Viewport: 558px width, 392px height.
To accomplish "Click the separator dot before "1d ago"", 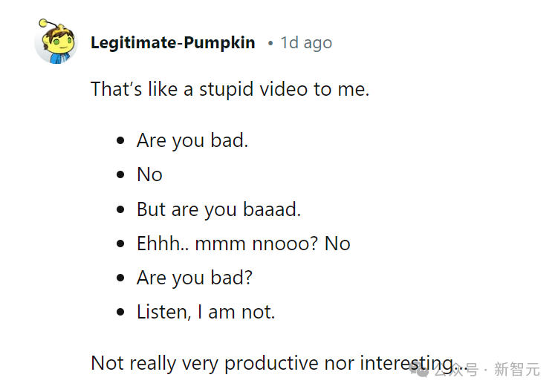I will (270, 43).
